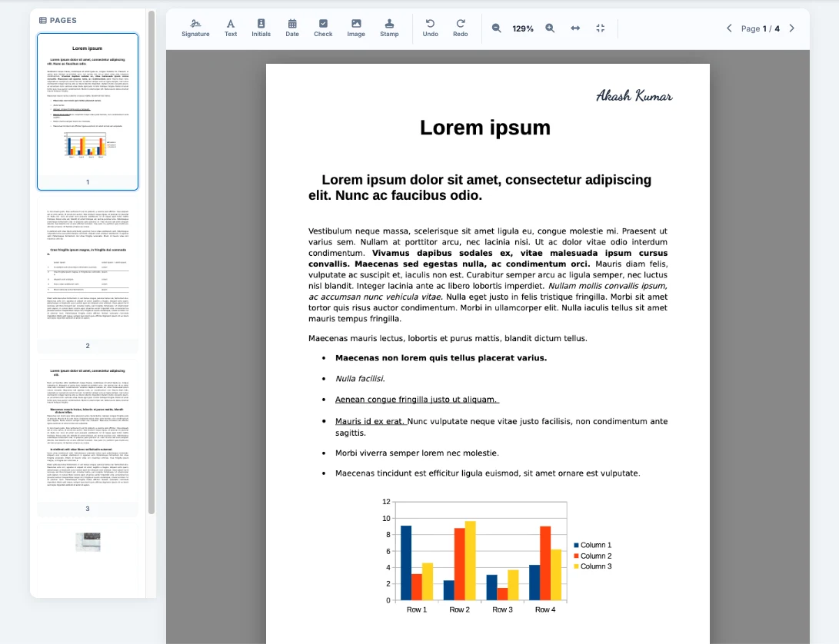Click 'Mauris id ex erat.' underlined text
Screen dimensions: 839x644
pos(370,421)
